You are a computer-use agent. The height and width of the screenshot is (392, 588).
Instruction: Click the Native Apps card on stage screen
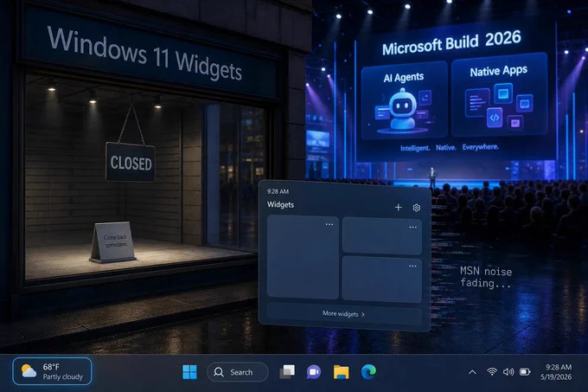(500, 95)
